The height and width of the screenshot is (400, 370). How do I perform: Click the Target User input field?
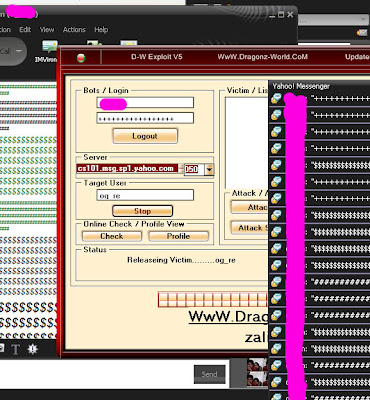pos(145,195)
